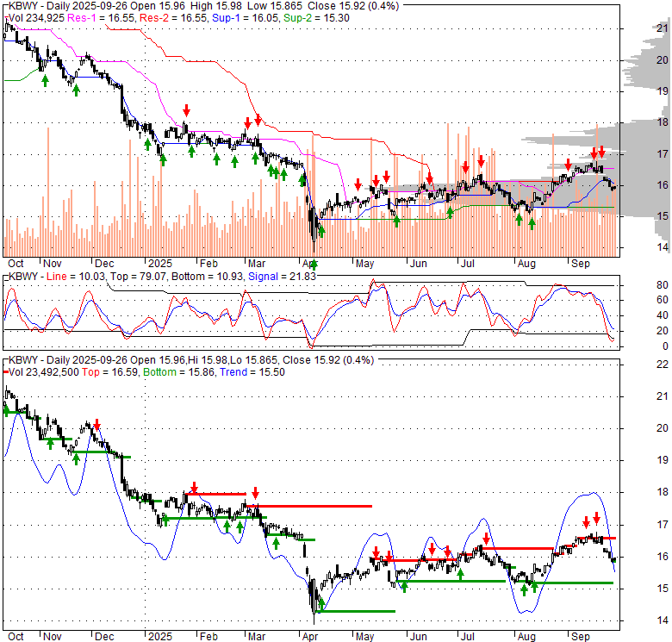The image size is (672, 642).
Task: Click Nov on the top chart's time axis
Action: pyautogui.click(x=53, y=264)
